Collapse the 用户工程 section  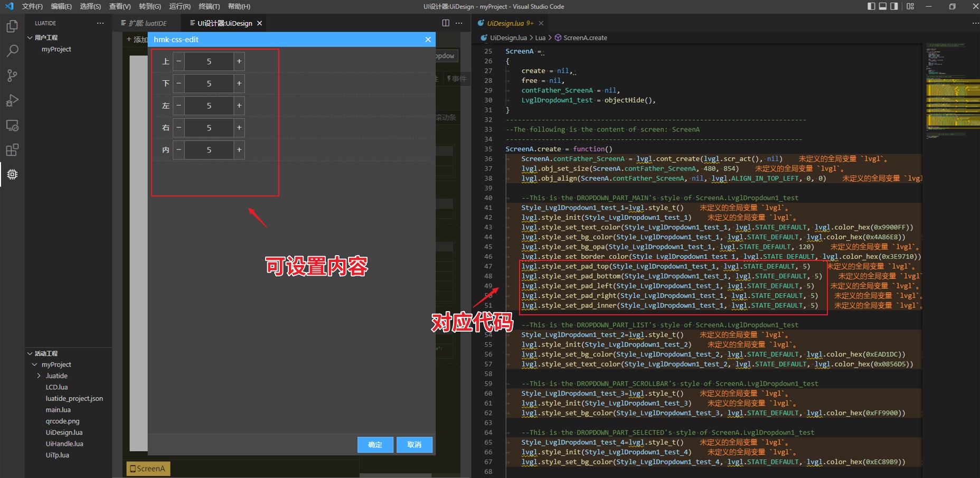coord(30,38)
